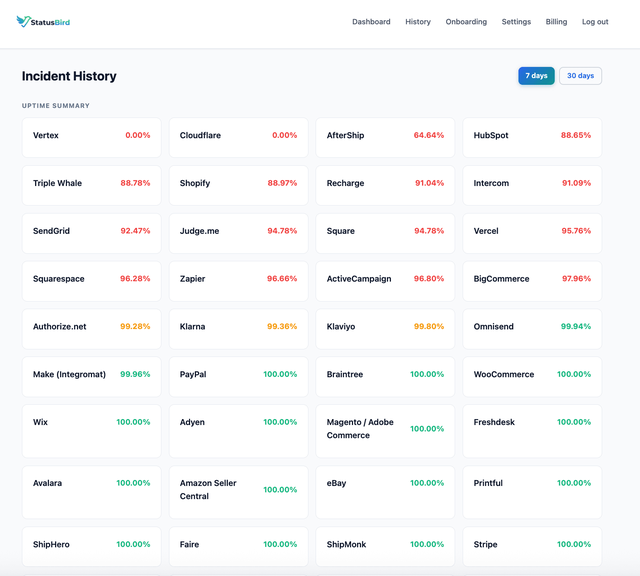Click the Adyen service name
The width and height of the screenshot is (640, 576).
(192, 422)
